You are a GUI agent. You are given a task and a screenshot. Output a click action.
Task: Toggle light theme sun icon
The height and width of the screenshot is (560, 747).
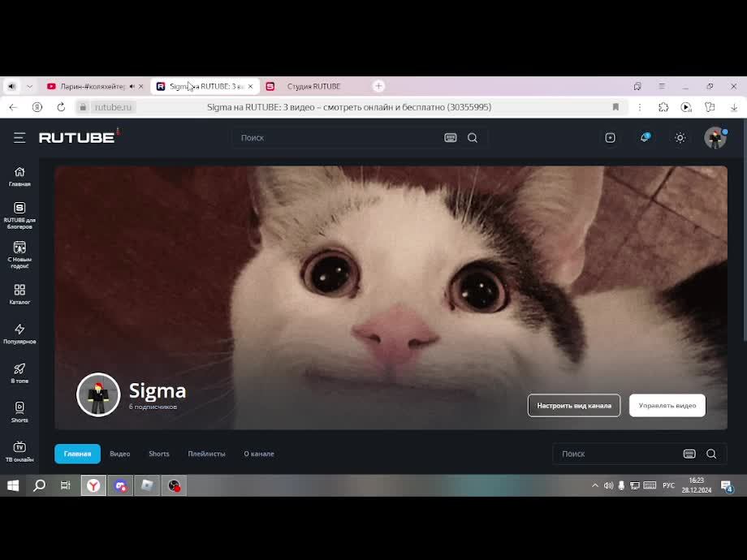pos(680,138)
